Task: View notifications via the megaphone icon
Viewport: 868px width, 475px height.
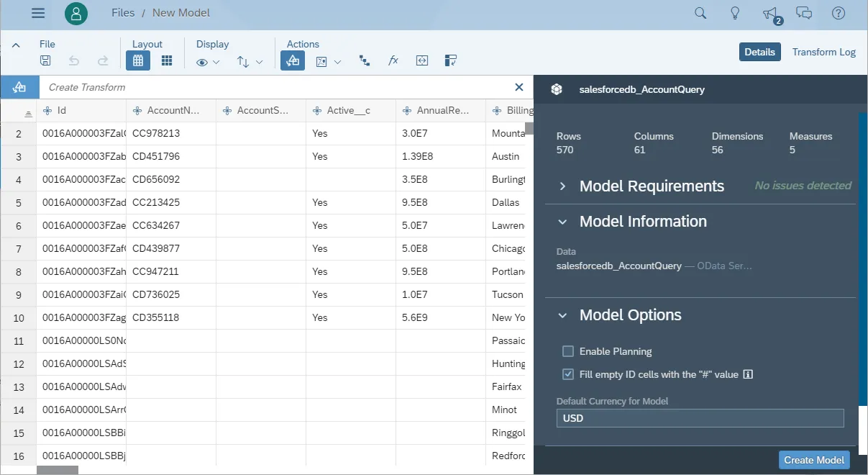Action: click(x=769, y=12)
